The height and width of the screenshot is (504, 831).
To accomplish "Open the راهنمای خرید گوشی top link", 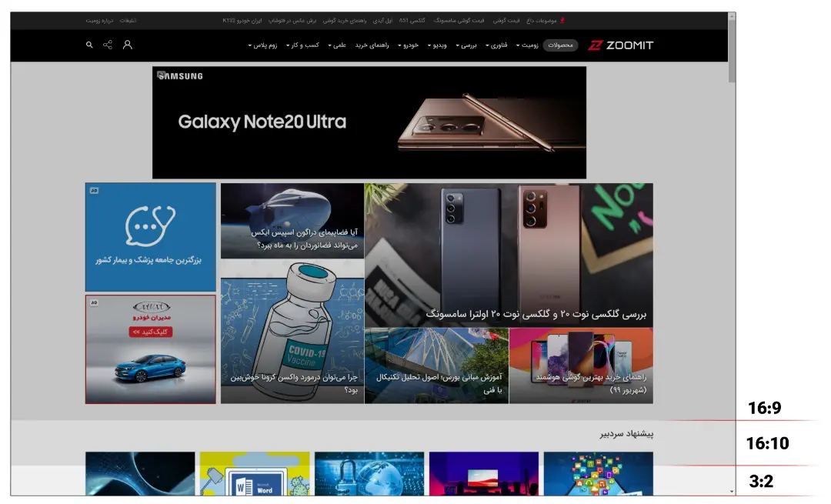I will (345, 21).
